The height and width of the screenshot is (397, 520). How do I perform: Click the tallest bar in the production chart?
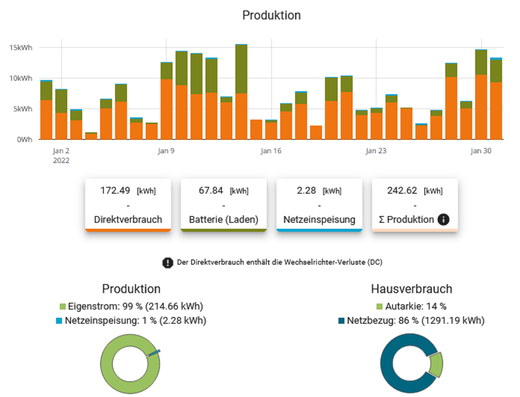[241, 92]
